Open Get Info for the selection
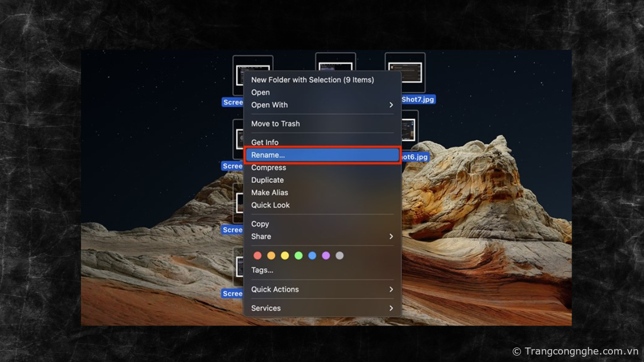 pos(265,143)
